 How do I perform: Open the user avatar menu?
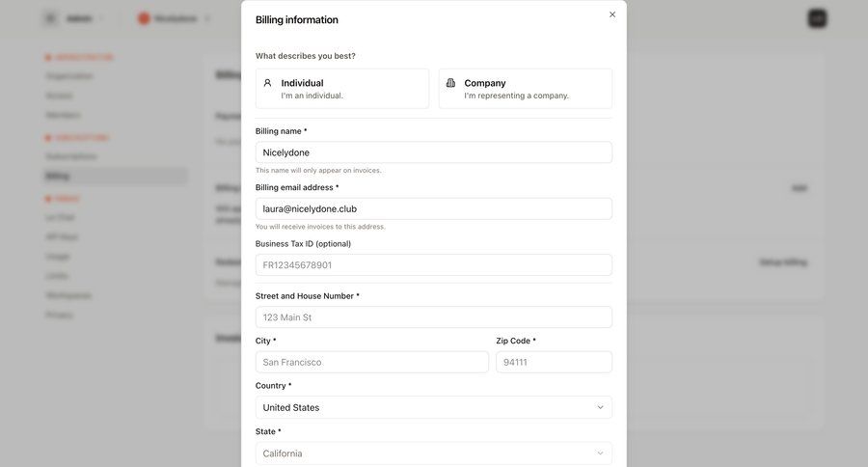(x=817, y=18)
